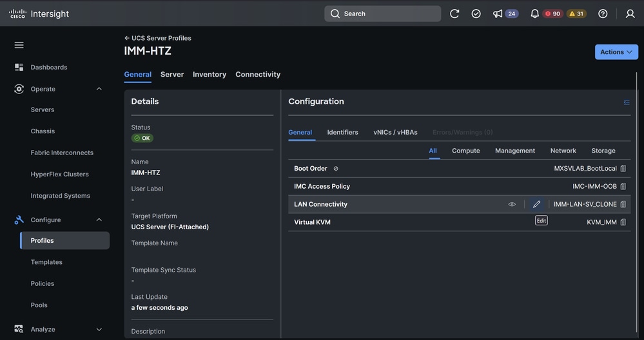Open Templates in the sidebar
644x340 pixels.
(46, 262)
